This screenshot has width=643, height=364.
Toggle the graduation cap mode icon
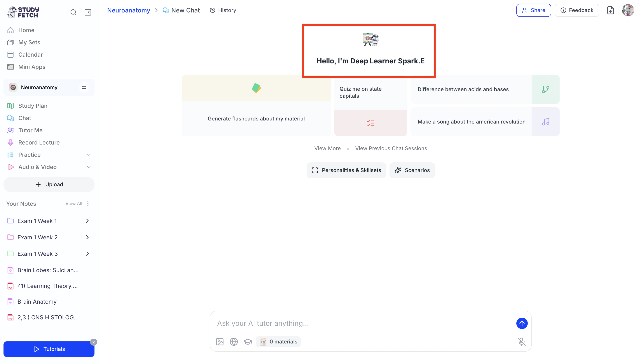point(248,341)
